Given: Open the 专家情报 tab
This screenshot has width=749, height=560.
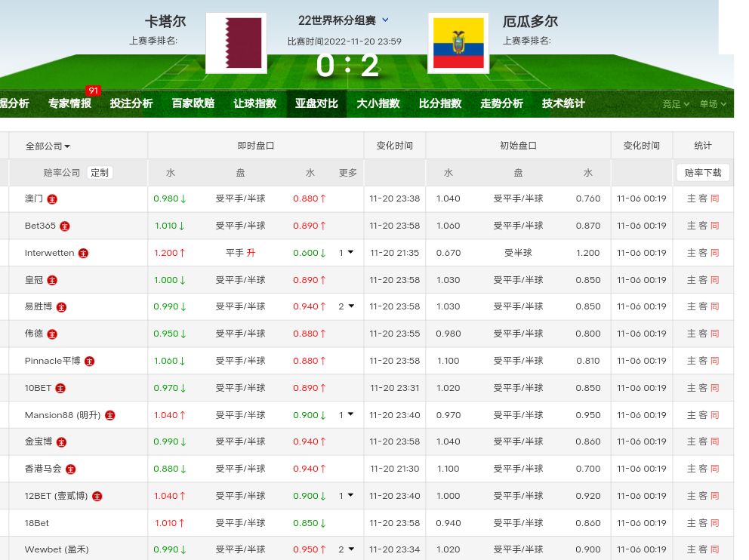Looking at the screenshot, I should (x=69, y=103).
